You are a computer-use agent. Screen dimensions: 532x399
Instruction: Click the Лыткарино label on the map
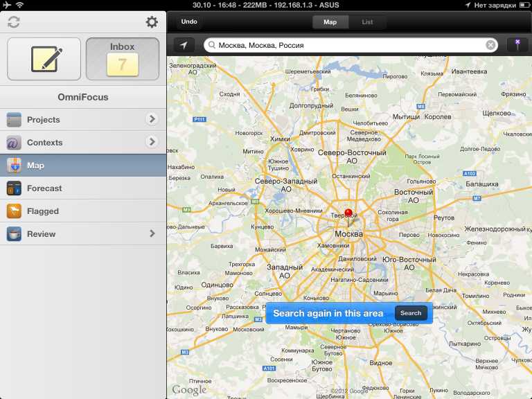pos(465,344)
